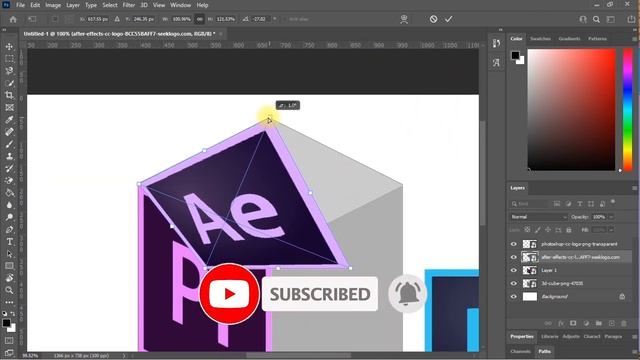This screenshot has height=360, width=640.
Task: Hide the 3d-cube-png layer eye
Action: point(513,283)
